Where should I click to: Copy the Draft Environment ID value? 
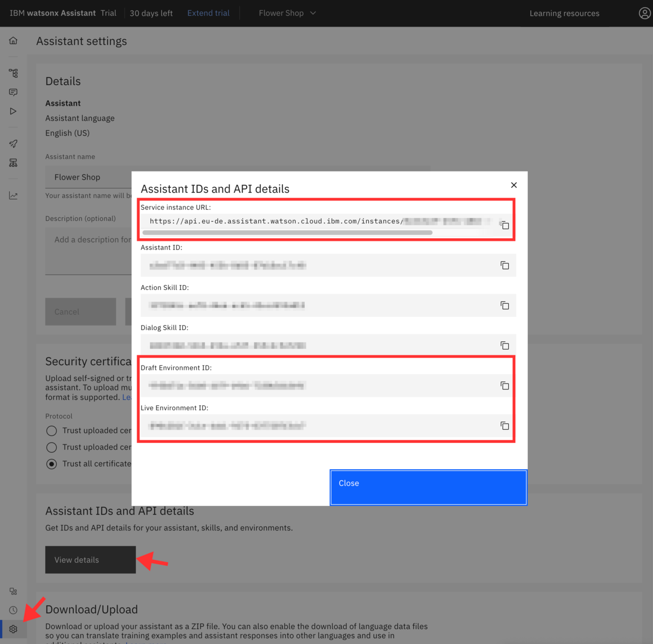(505, 386)
